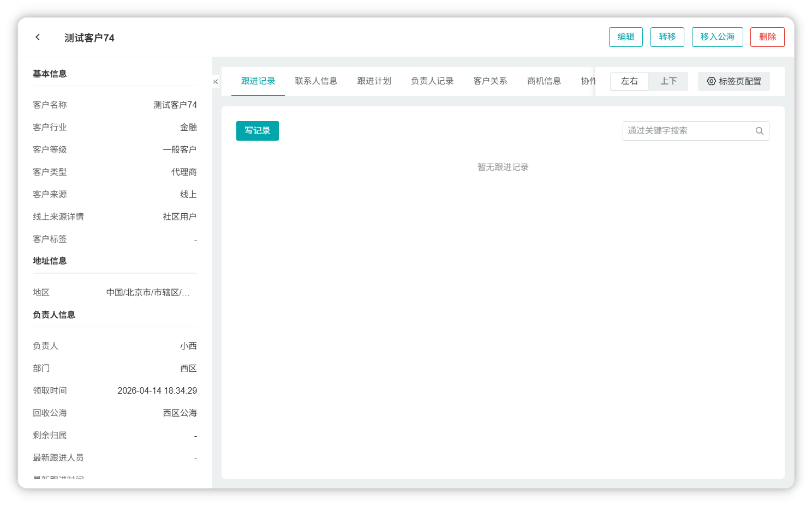Click the 写记录 button

tap(258, 131)
